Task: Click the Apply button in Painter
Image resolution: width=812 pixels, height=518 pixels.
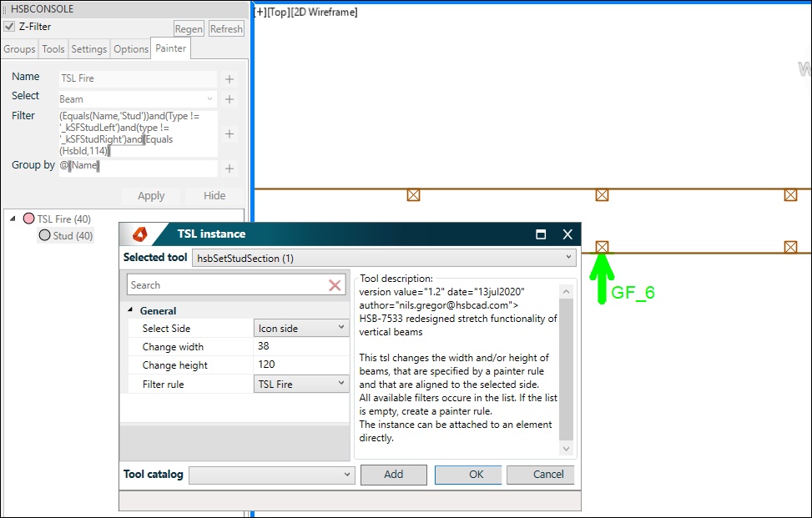Action: pos(151,196)
